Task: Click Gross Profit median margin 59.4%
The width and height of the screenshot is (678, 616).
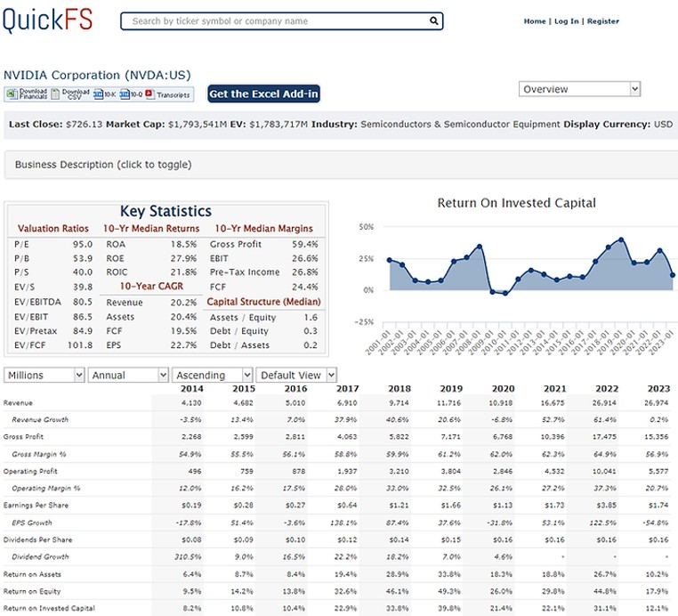Action: (305, 245)
